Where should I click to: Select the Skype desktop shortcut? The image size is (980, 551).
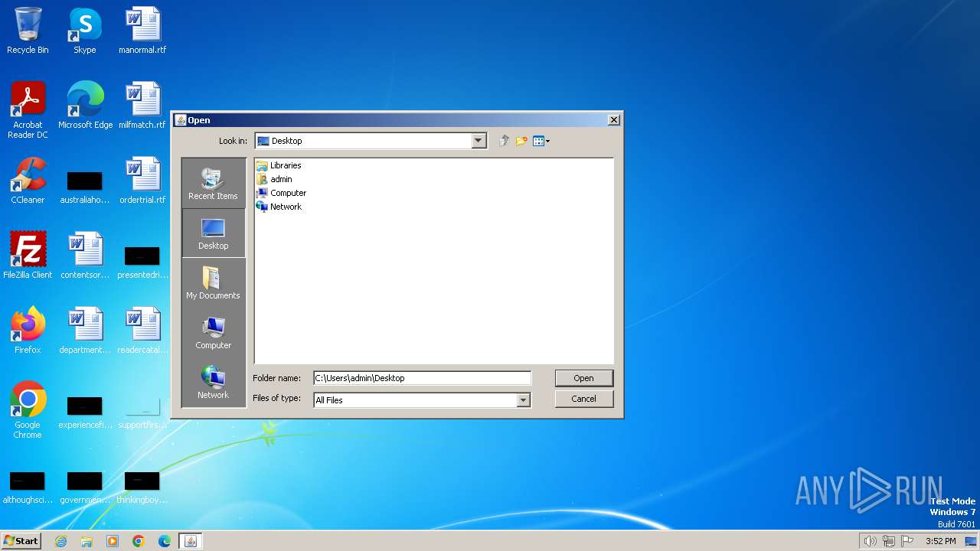pos(85,31)
